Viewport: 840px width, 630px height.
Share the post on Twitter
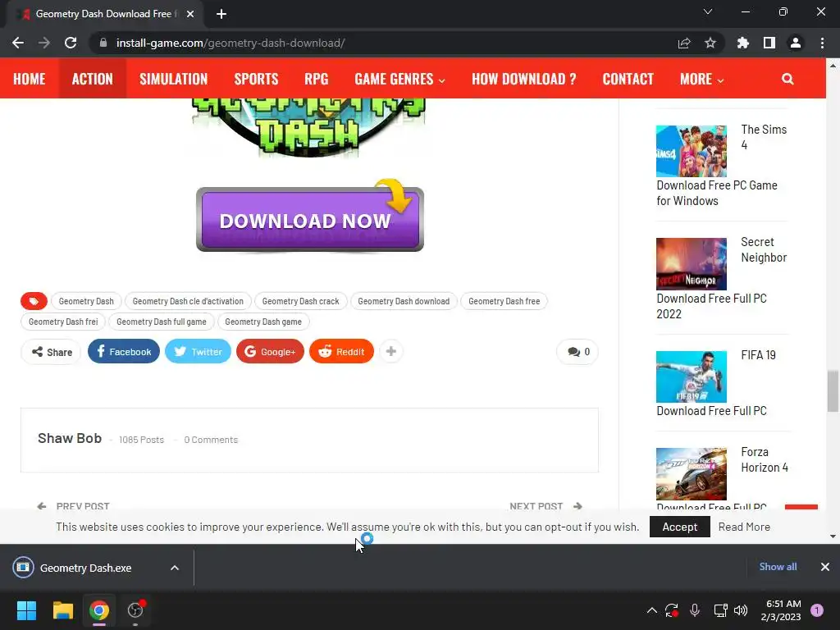[x=198, y=351]
